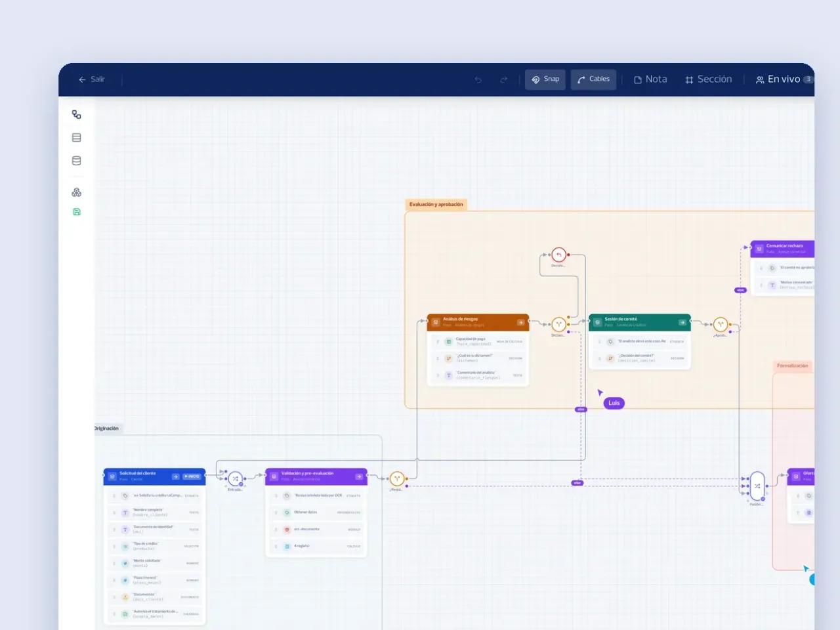Open arrow on Sesión de comité header
The height and width of the screenshot is (630, 840).
(682, 322)
